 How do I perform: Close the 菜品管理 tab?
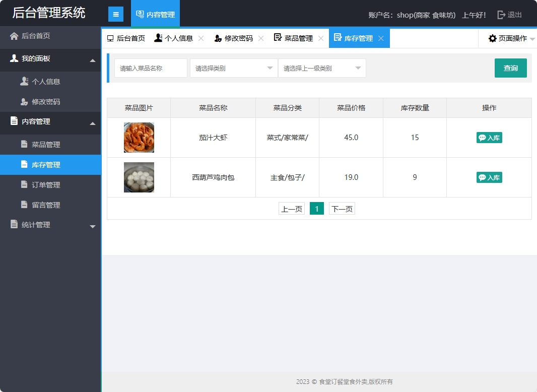[320, 37]
